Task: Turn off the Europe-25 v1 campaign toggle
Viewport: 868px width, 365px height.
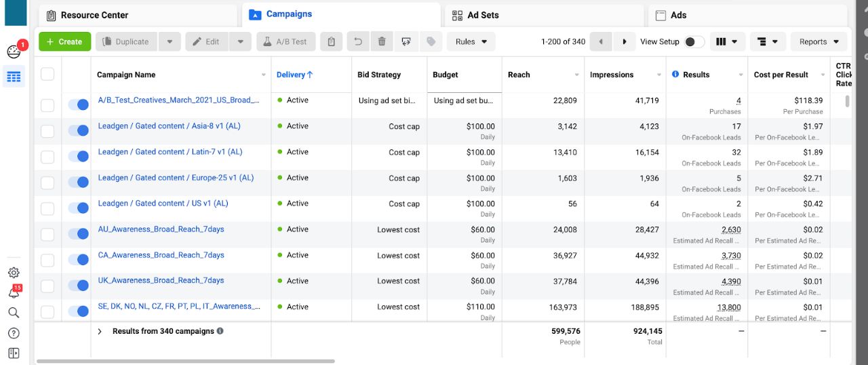Action: (79, 182)
